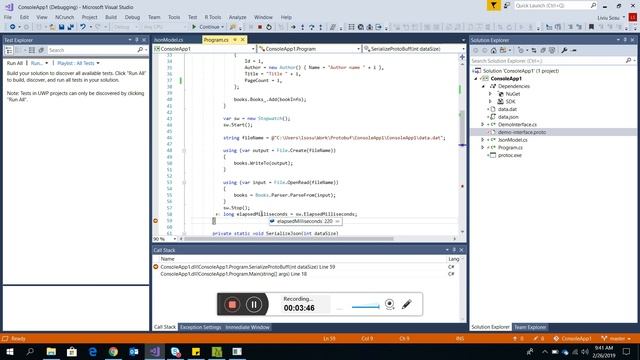The image size is (640, 360).
Task: Open Skype from the taskbar
Action: (176, 351)
